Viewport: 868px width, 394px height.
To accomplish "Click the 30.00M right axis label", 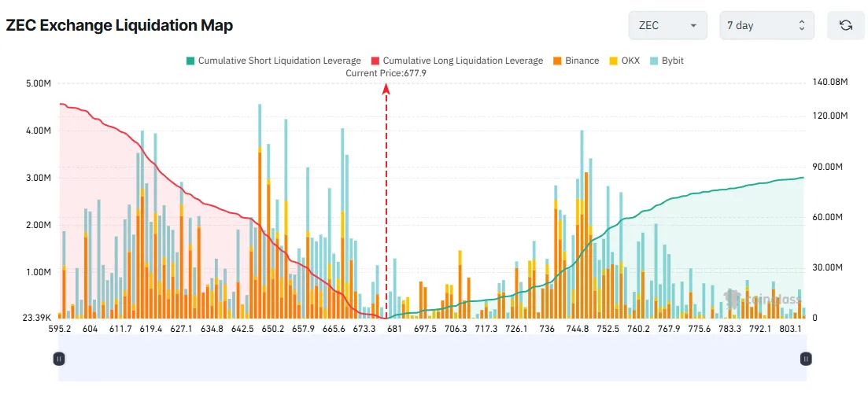I will pyautogui.click(x=827, y=268).
